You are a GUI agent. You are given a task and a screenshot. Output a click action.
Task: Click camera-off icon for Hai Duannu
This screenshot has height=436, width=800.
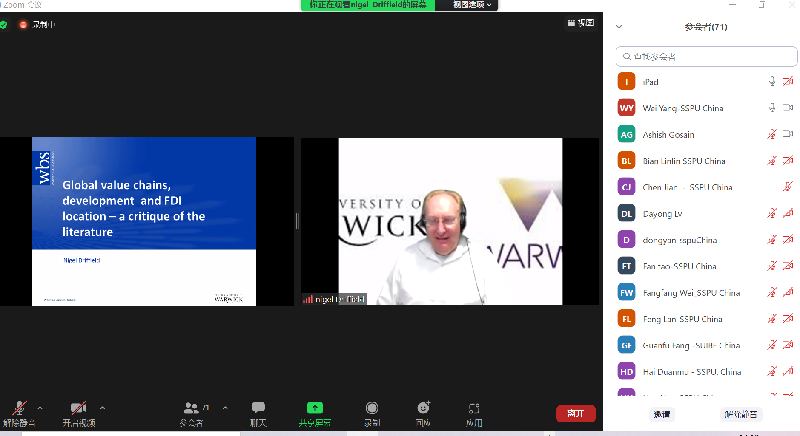click(x=788, y=371)
